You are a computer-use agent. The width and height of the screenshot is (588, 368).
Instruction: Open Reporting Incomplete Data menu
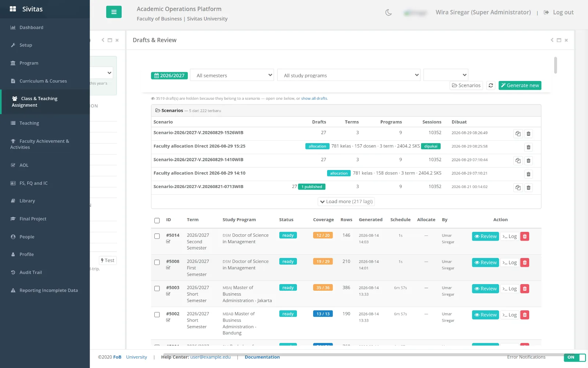point(45,290)
